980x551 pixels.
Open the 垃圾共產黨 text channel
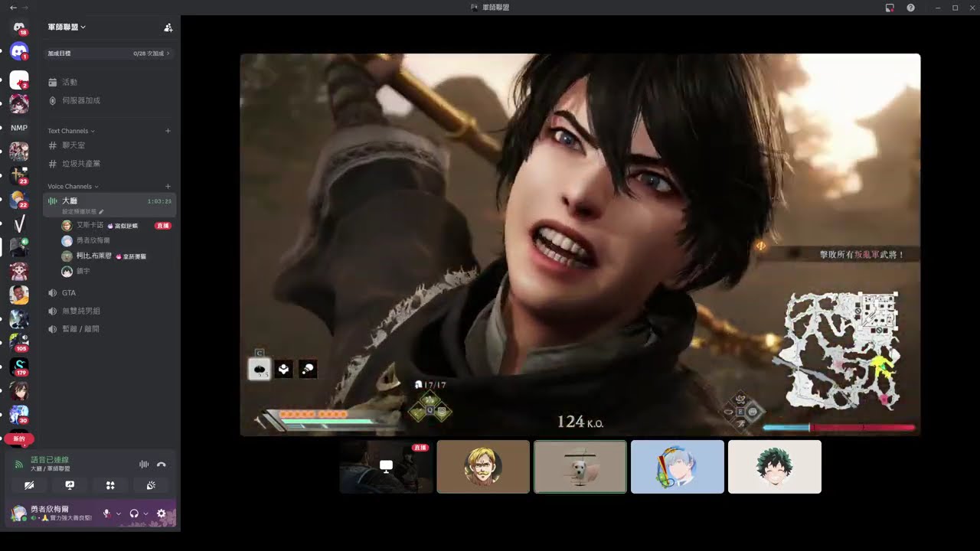point(109,164)
